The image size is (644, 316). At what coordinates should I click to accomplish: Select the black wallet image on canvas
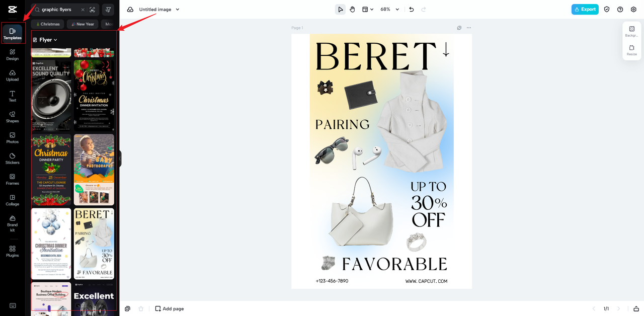pyautogui.click(x=361, y=95)
